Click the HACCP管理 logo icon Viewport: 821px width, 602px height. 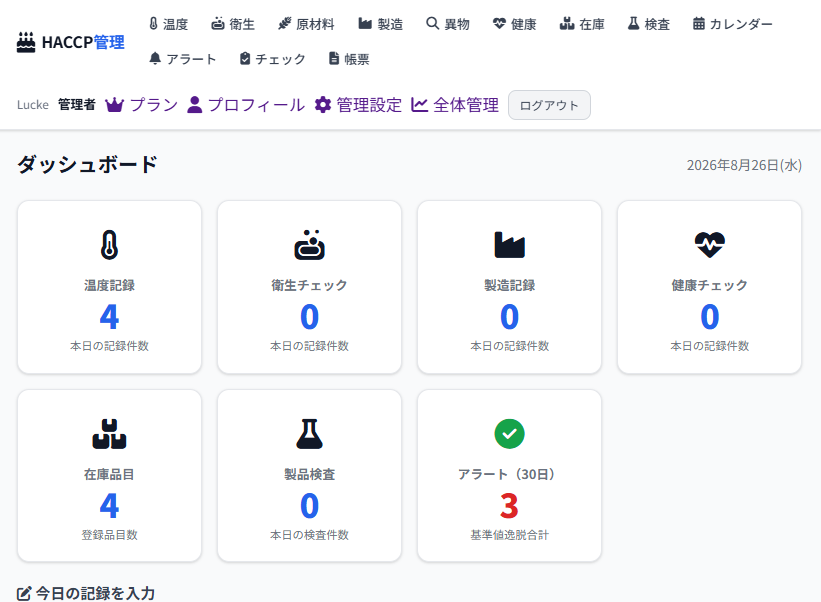tap(26, 42)
